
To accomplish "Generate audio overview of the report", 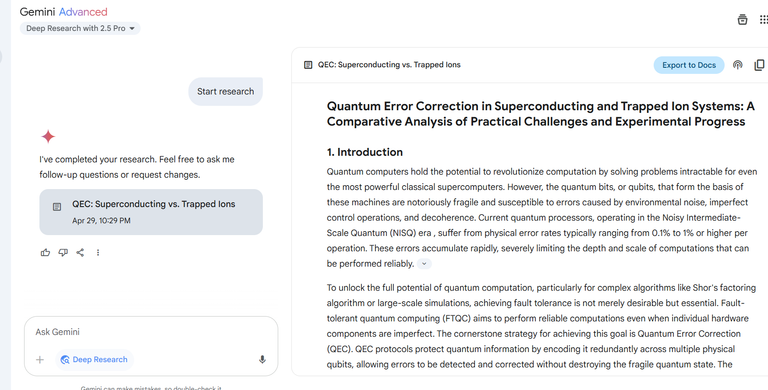I will click(738, 65).
